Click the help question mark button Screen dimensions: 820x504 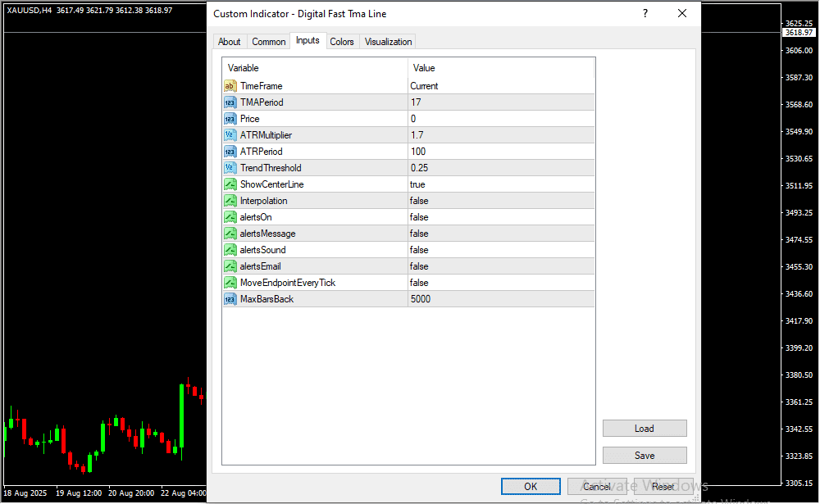point(645,14)
